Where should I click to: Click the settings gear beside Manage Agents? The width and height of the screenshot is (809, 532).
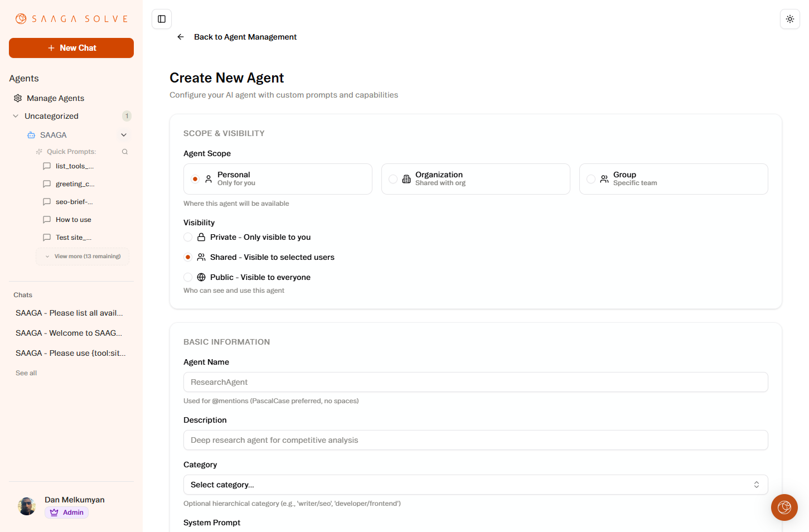click(x=16, y=98)
